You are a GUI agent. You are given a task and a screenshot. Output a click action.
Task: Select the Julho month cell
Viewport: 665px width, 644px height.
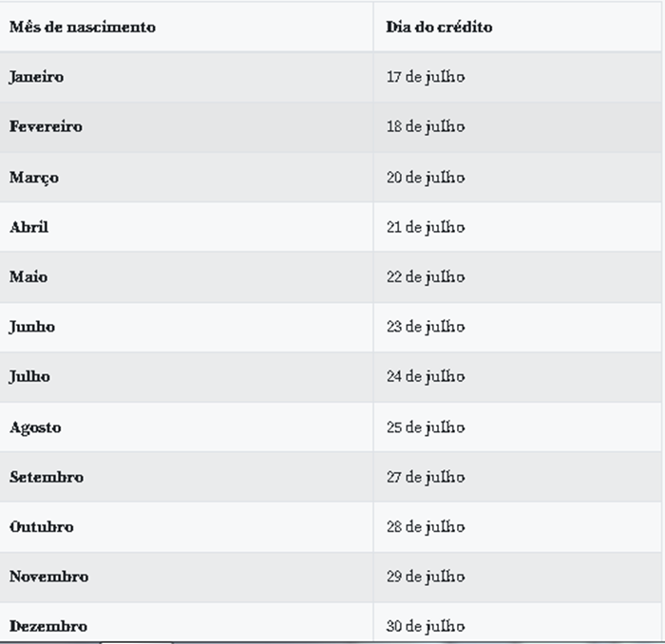point(29,376)
